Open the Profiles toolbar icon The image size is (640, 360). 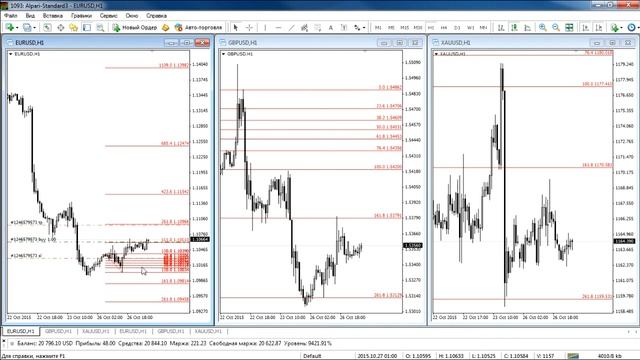point(27,27)
